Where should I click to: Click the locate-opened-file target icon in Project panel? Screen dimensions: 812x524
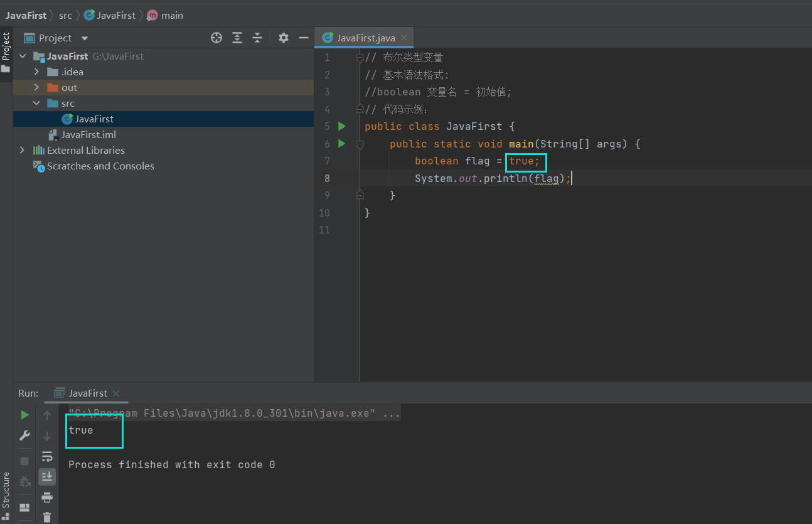216,38
